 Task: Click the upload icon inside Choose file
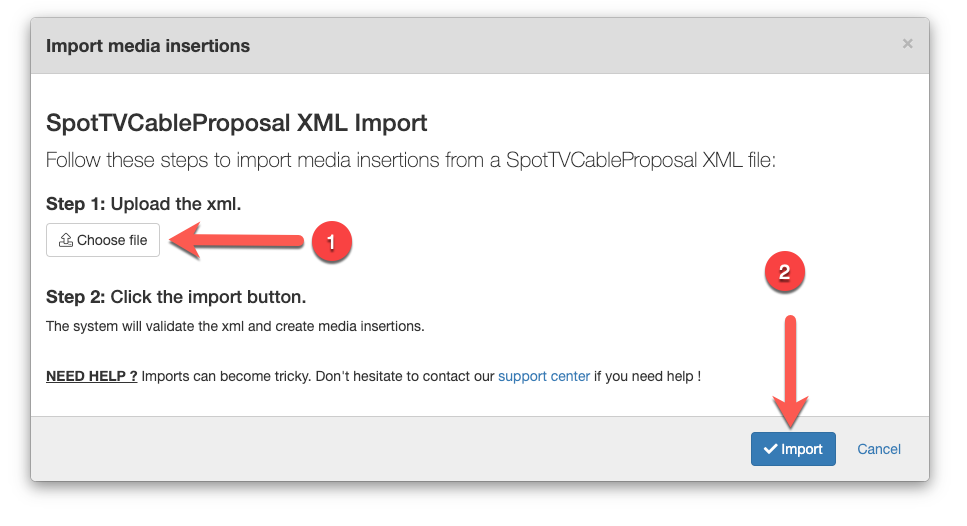tap(66, 240)
